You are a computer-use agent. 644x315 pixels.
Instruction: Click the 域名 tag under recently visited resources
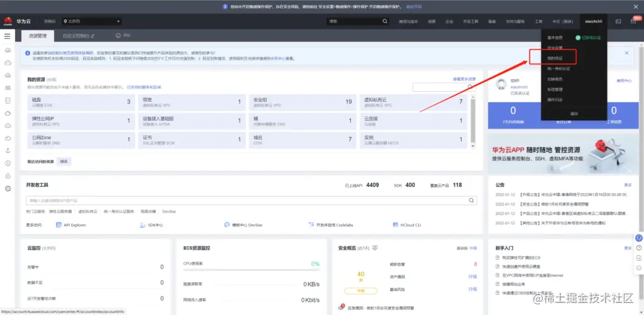point(64,162)
